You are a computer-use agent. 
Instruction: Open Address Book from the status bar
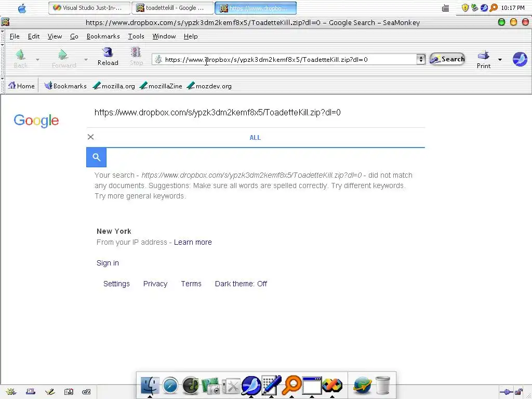(x=69, y=392)
